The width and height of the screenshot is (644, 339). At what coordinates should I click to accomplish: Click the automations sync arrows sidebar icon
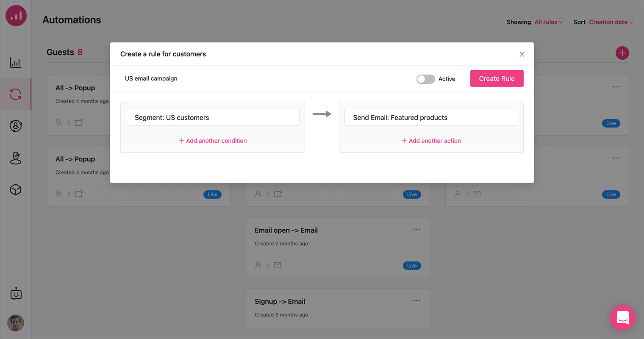click(16, 94)
